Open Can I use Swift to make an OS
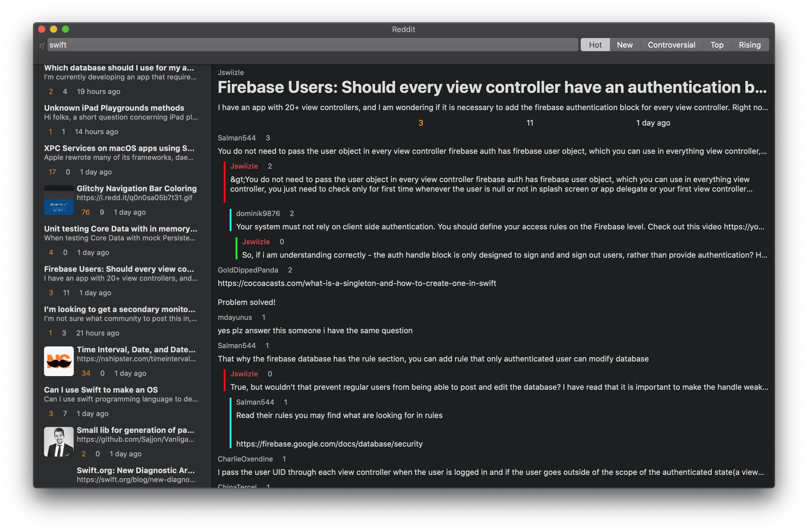Viewport: 808px width, 532px height. point(101,390)
